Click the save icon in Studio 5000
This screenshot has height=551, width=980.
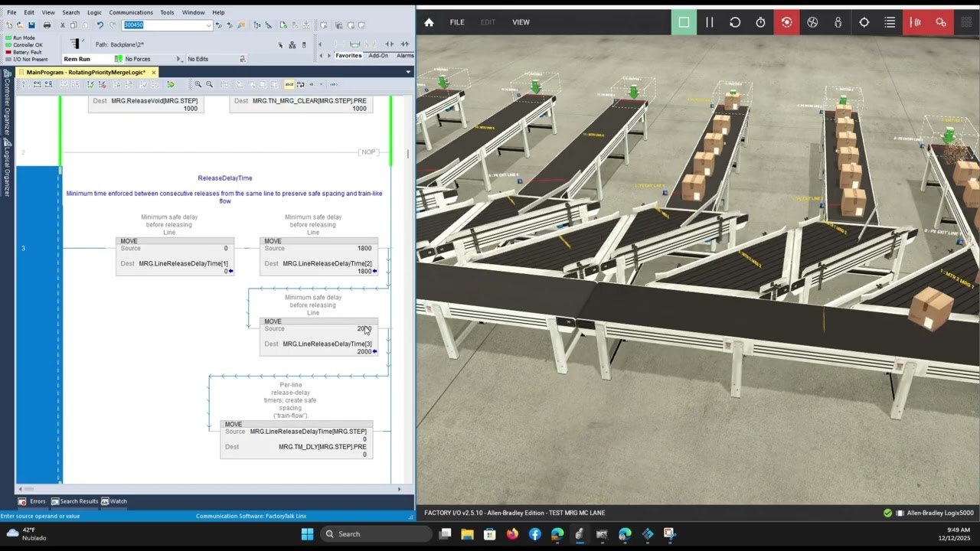(31, 25)
